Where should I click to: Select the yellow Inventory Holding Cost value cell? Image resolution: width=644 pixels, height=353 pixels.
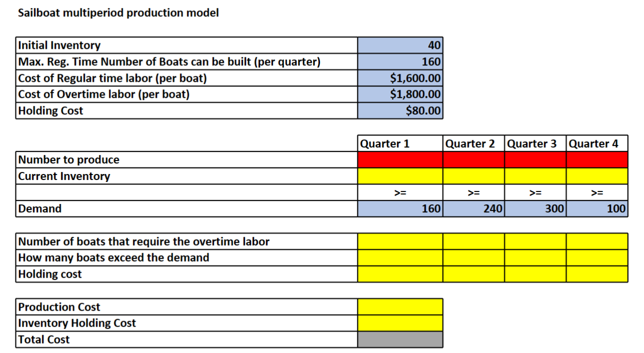coord(399,323)
